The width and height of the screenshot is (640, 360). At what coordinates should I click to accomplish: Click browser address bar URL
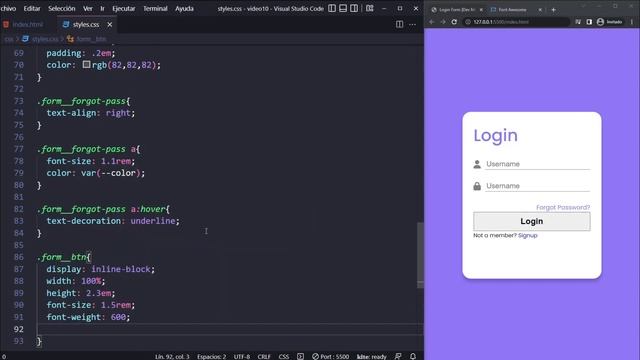pyautogui.click(x=501, y=22)
